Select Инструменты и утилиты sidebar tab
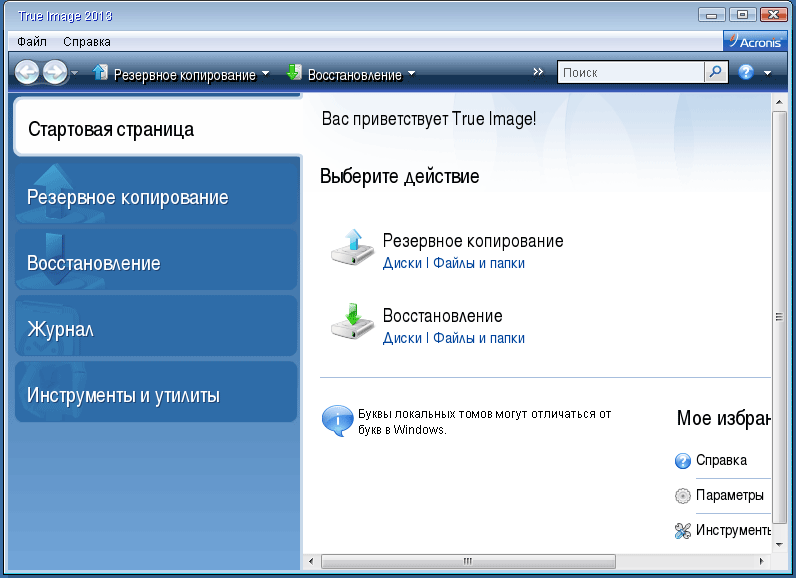796x578 pixels. (x=156, y=392)
